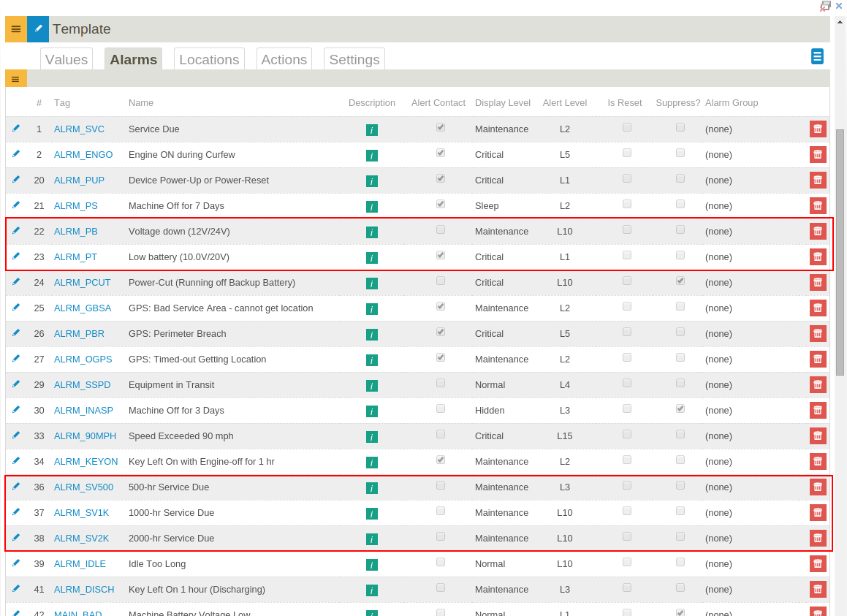Edit the ALRM_PB row using pencil icon
Image resolution: width=847 pixels, height=616 pixels.
(16, 231)
